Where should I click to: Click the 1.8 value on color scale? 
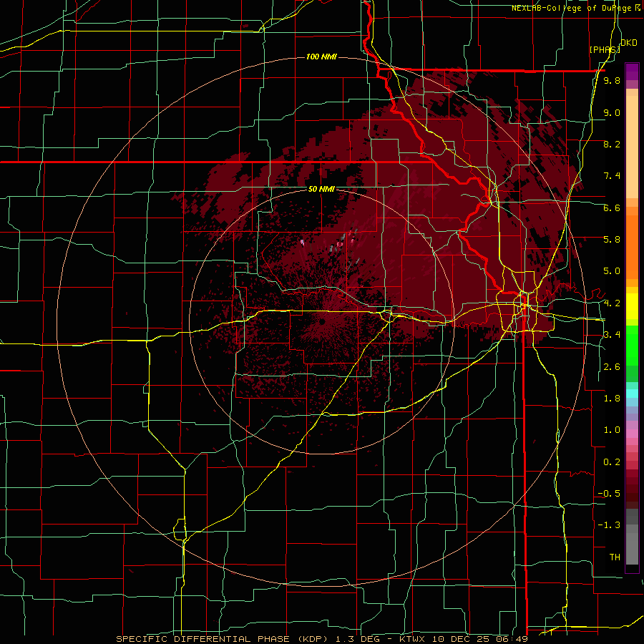pyautogui.click(x=612, y=398)
